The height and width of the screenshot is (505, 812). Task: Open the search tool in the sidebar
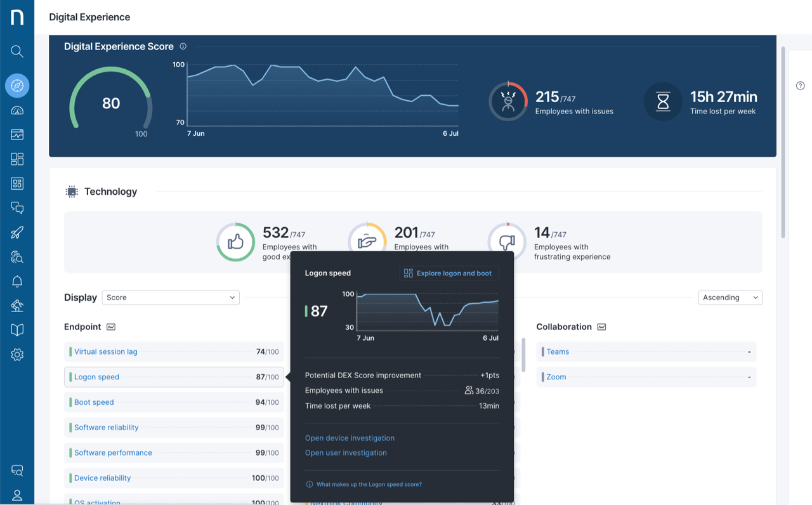(17, 51)
